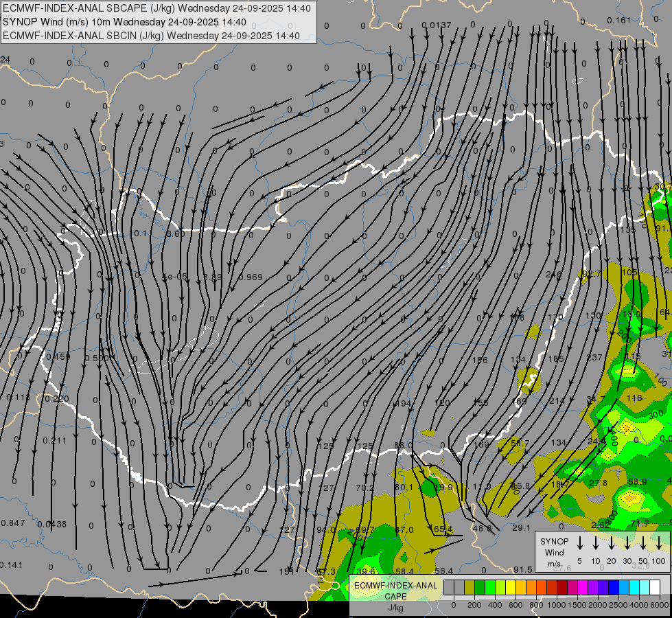Screen dimensions: 672x618
Task: Click the map value 58.9
Action: pyautogui.click(x=637, y=482)
